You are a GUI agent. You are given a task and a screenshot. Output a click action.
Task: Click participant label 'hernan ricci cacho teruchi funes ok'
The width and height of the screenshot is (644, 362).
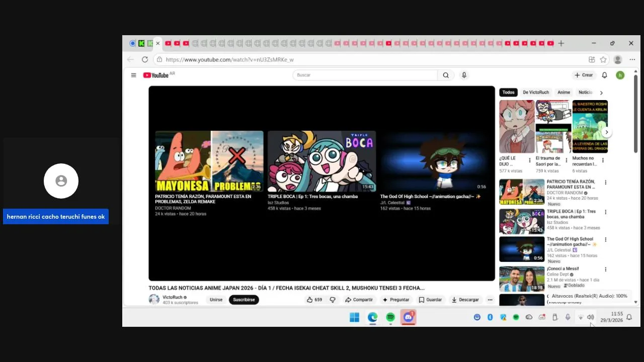pyautogui.click(x=56, y=217)
